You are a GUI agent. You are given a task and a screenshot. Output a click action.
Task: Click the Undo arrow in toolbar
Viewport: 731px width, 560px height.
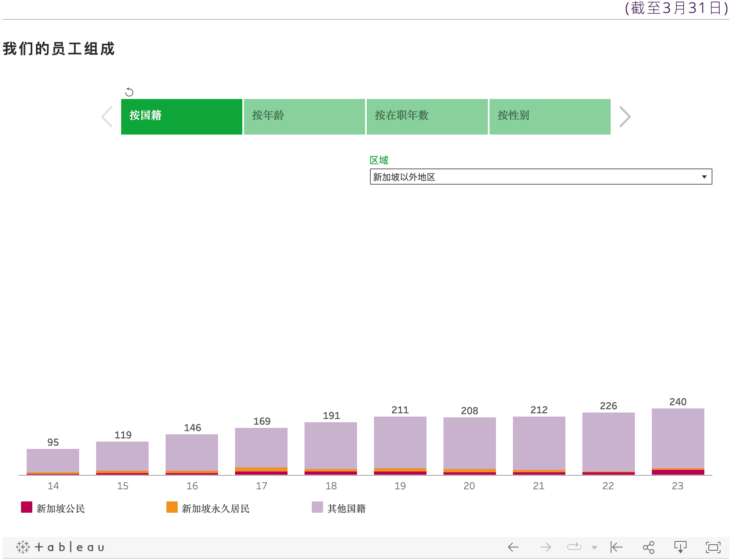pyautogui.click(x=513, y=547)
